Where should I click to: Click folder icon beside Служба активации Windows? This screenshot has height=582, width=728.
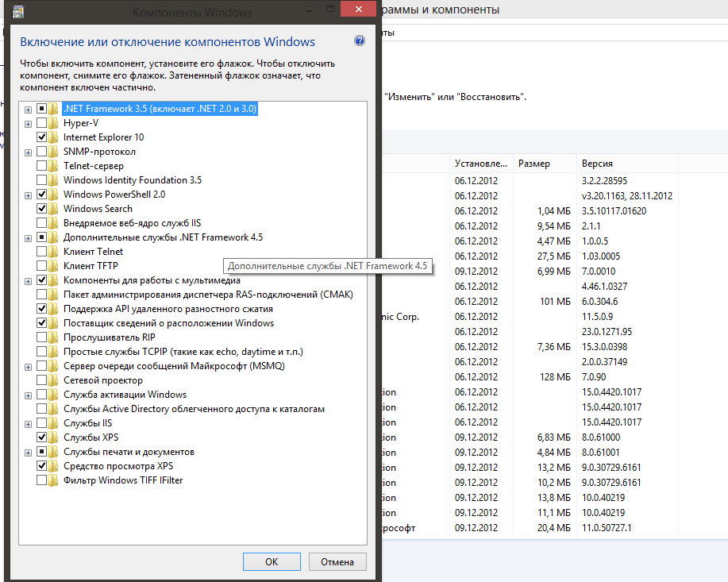coord(53,395)
